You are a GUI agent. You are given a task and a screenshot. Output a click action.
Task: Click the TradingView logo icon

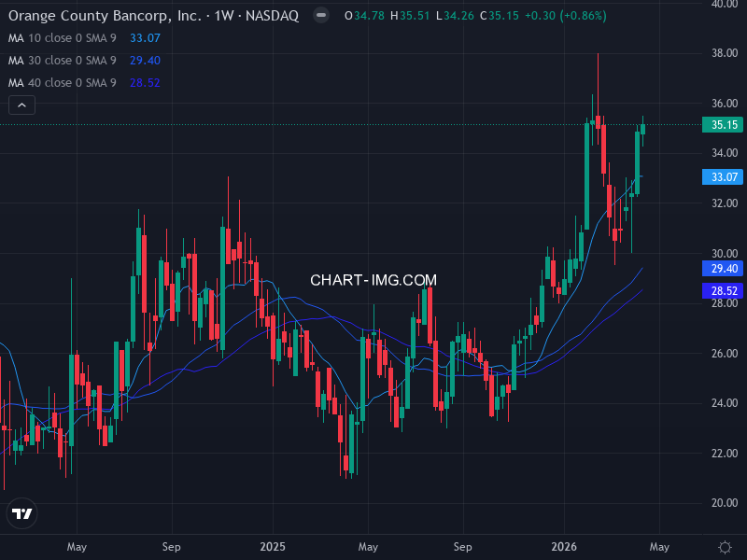point(22,513)
